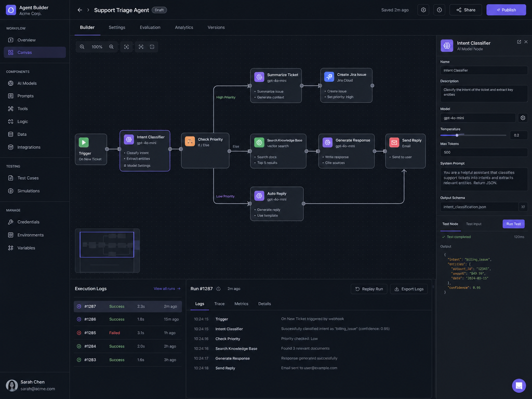Click the Create Jira Issue node icon
Image resolution: width=532 pixels, height=399 pixels.
point(329,77)
